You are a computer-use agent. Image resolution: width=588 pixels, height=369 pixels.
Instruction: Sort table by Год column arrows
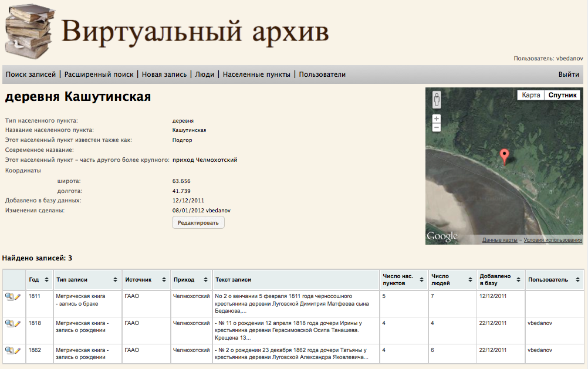46,280
